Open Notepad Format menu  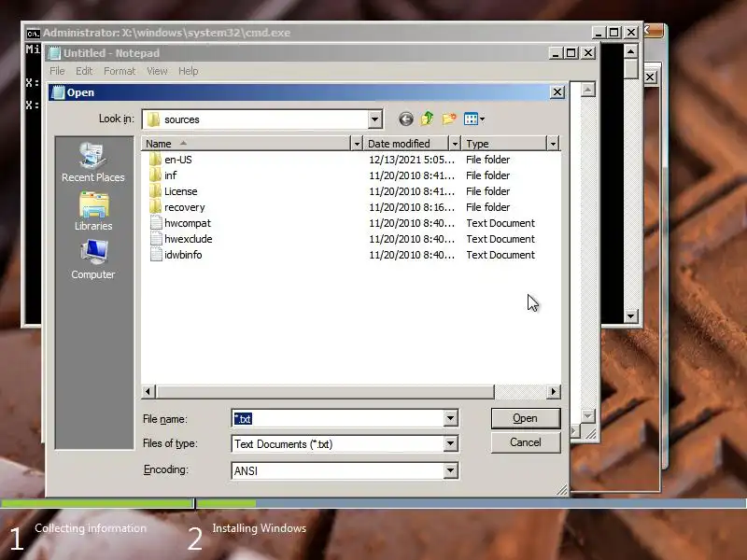coord(120,71)
